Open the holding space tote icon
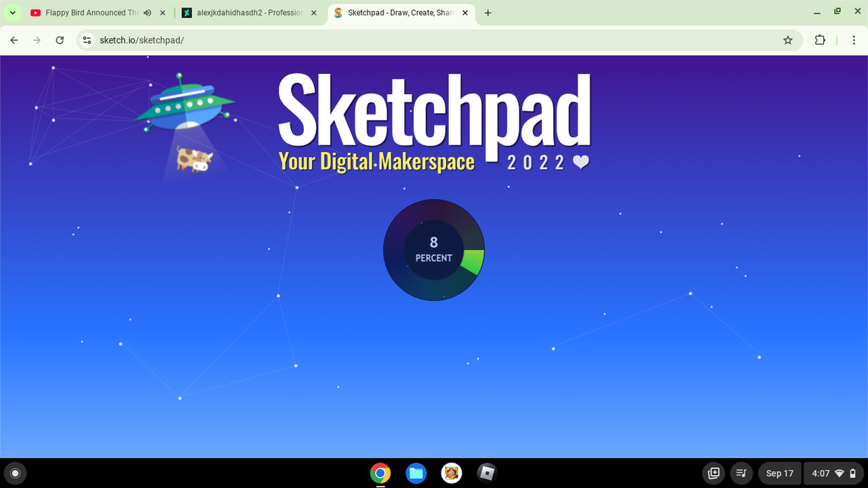Image resolution: width=868 pixels, height=488 pixels. pyautogui.click(x=713, y=473)
